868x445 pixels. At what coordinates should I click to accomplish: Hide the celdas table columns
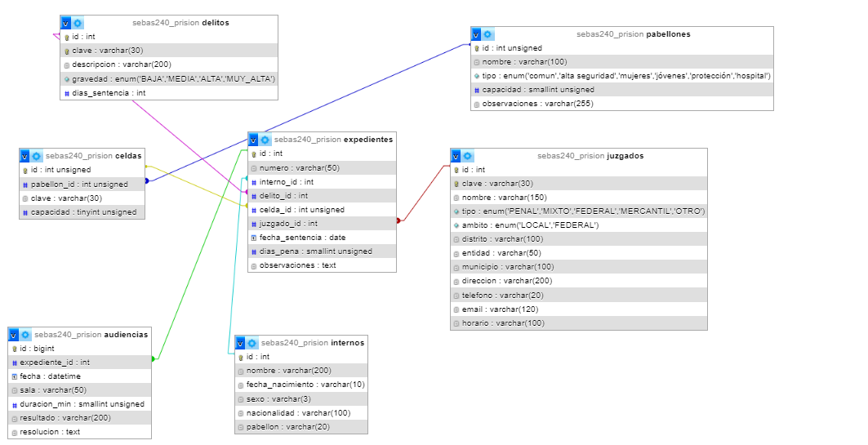pos(24,156)
